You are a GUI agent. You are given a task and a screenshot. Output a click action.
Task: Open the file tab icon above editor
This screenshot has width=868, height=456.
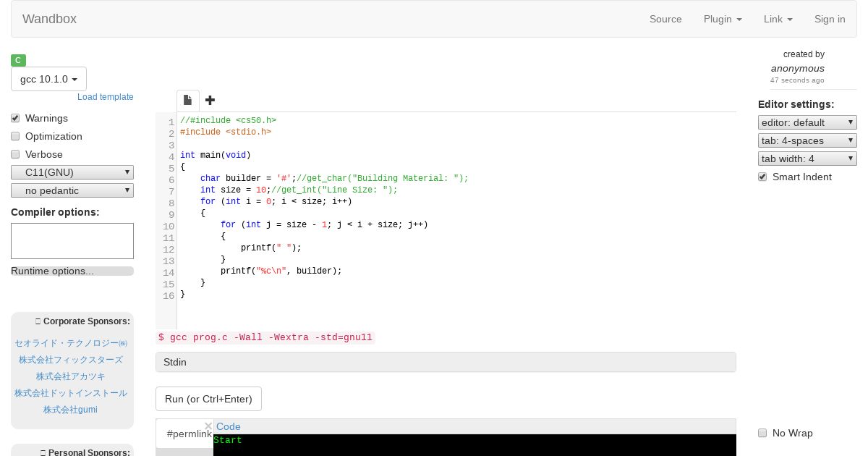click(x=187, y=101)
